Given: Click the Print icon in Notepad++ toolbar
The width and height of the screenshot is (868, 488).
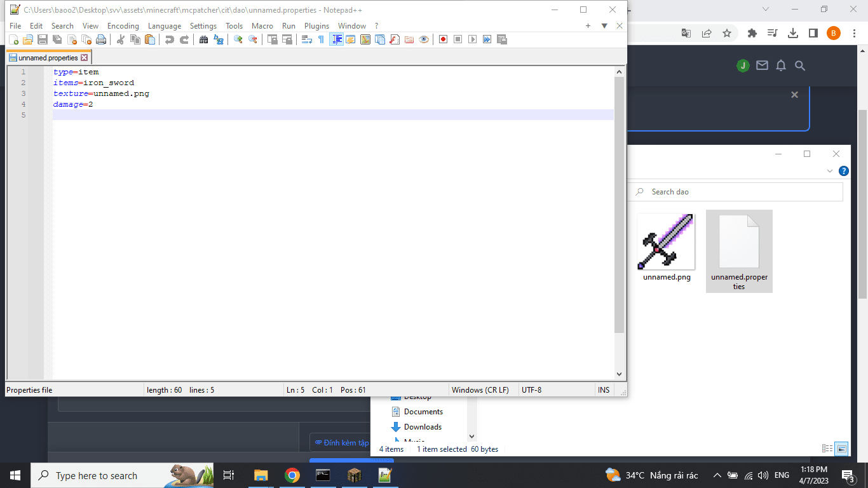Looking at the screenshot, I should click(101, 39).
